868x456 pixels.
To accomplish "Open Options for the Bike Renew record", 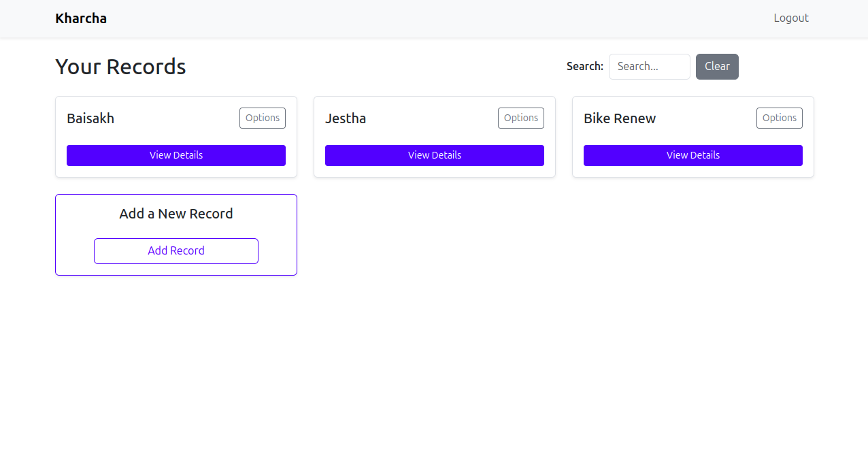I will point(780,118).
